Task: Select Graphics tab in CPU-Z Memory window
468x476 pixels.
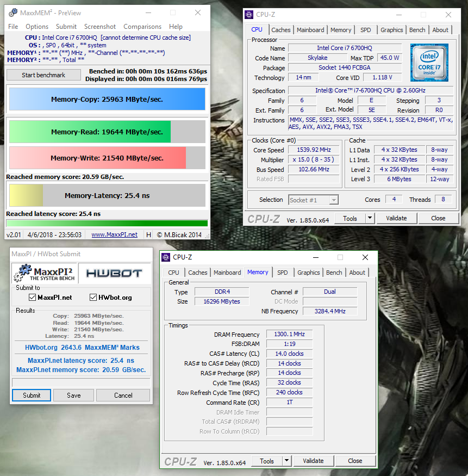Action: tap(308, 273)
